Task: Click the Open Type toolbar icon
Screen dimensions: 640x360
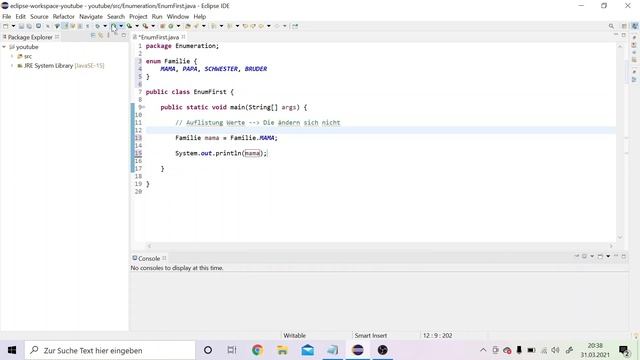Action: (187, 26)
